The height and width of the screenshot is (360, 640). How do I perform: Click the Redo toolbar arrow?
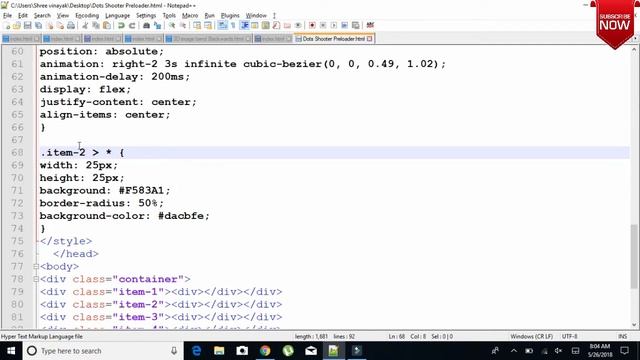[132, 26]
